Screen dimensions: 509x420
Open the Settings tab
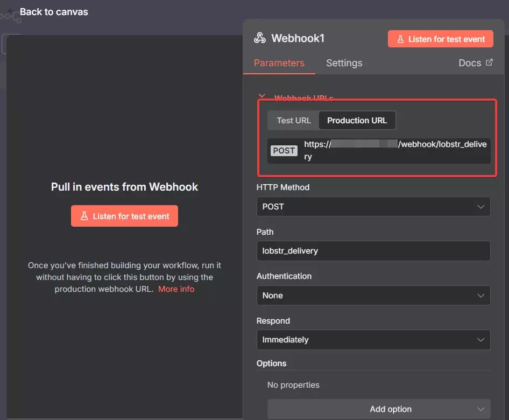pyautogui.click(x=344, y=63)
